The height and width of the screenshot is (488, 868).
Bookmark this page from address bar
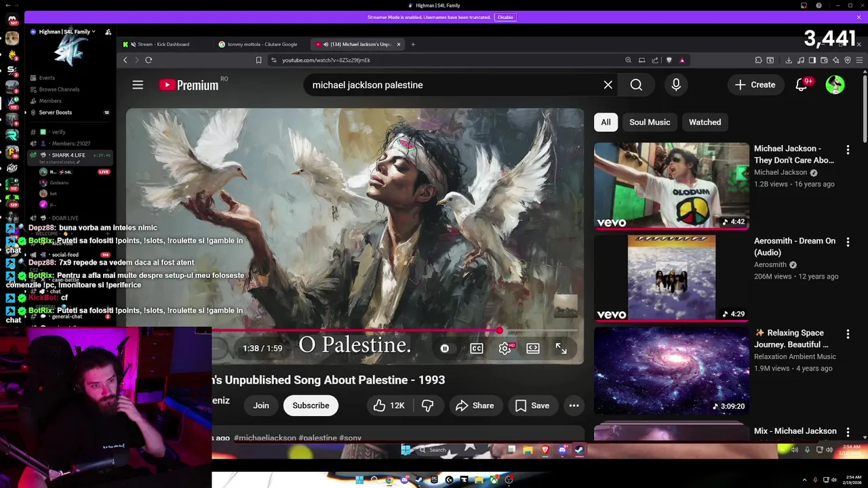point(258,60)
